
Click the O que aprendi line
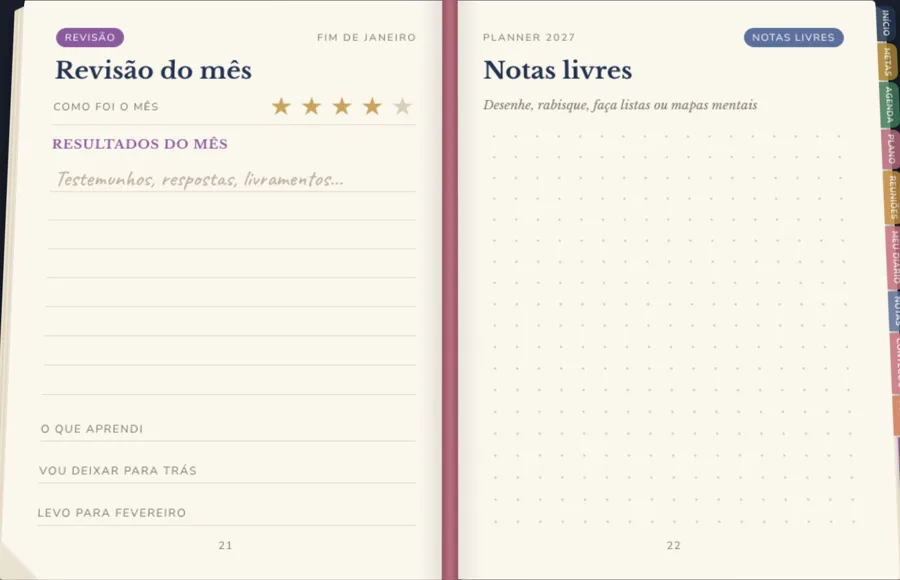[x=228, y=429]
